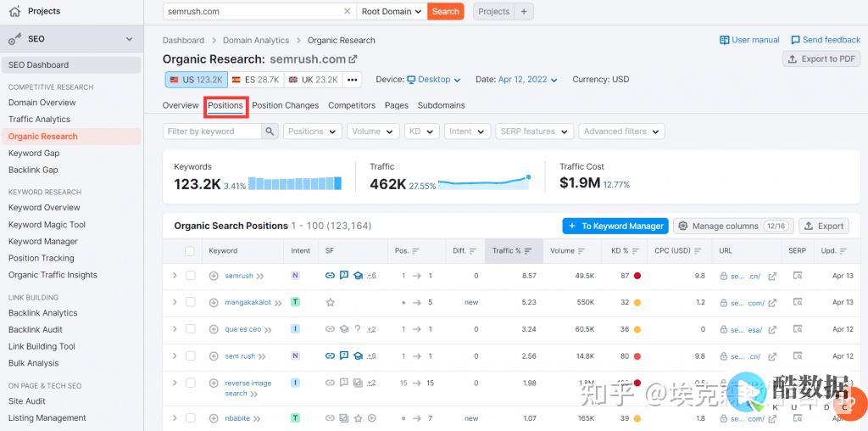Screen dimensions: 868x431
Task: Sort by the Diff. column sort icon
Action: pos(473,251)
